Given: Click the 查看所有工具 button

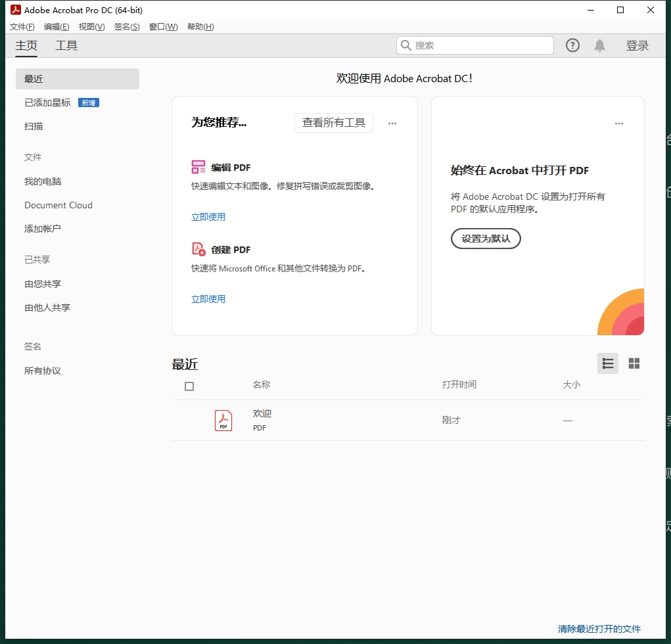Looking at the screenshot, I should 333,123.
